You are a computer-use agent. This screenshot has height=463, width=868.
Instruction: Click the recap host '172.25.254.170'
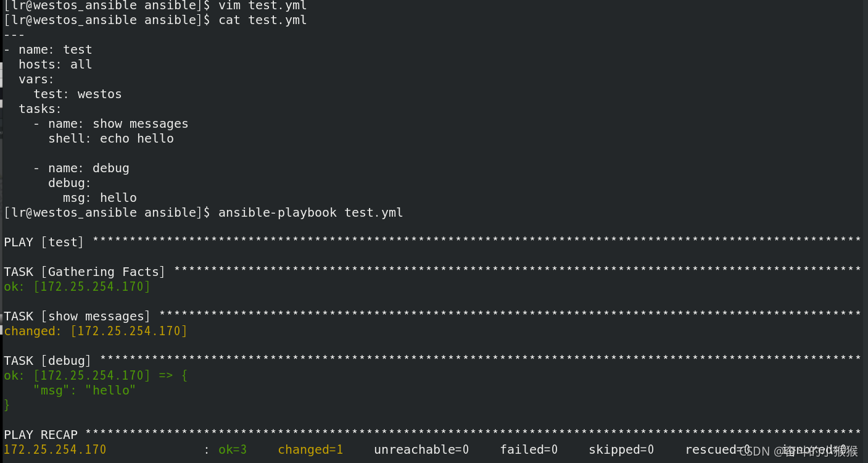pyautogui.click(x=56, y=449)
